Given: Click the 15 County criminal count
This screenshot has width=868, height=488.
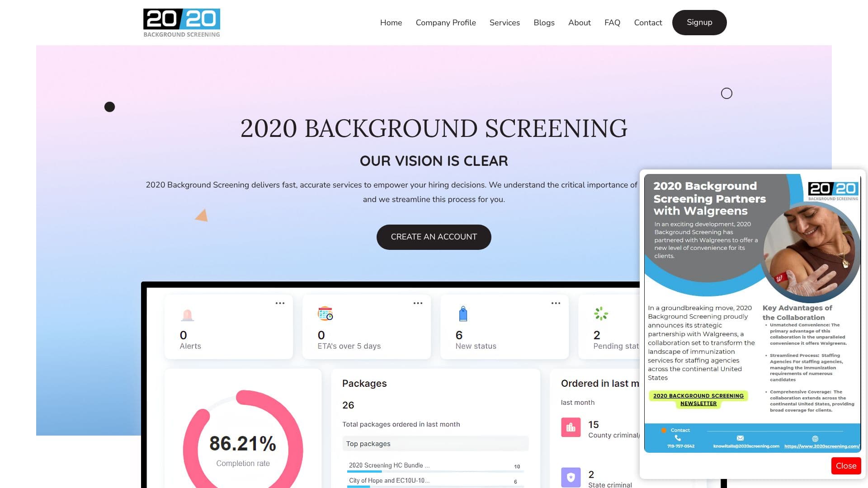Looking at the screenshot, I should click(x=593, y=425).
